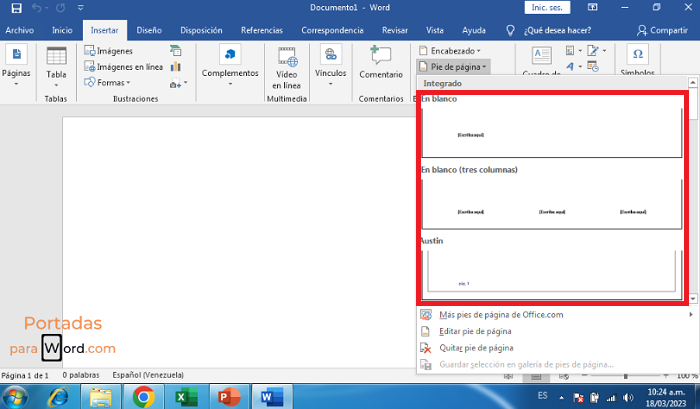The width and height of the screenshot is (700, 409).
Task: Click the Action Center flag tray icon
Action: (578, 398)
